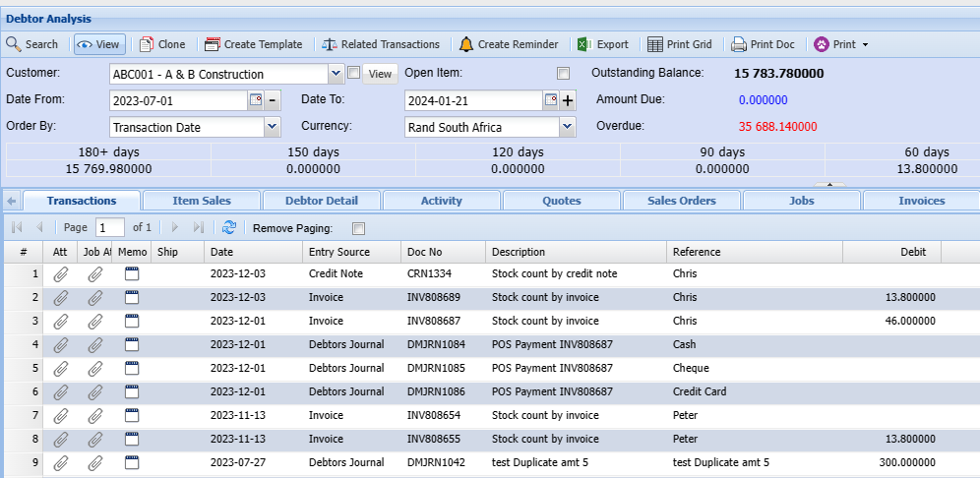This screenshot has width=980, height=478.
Task: Open the memo icon for row 2
Action: pyautogui.click(x=132, y=297)
